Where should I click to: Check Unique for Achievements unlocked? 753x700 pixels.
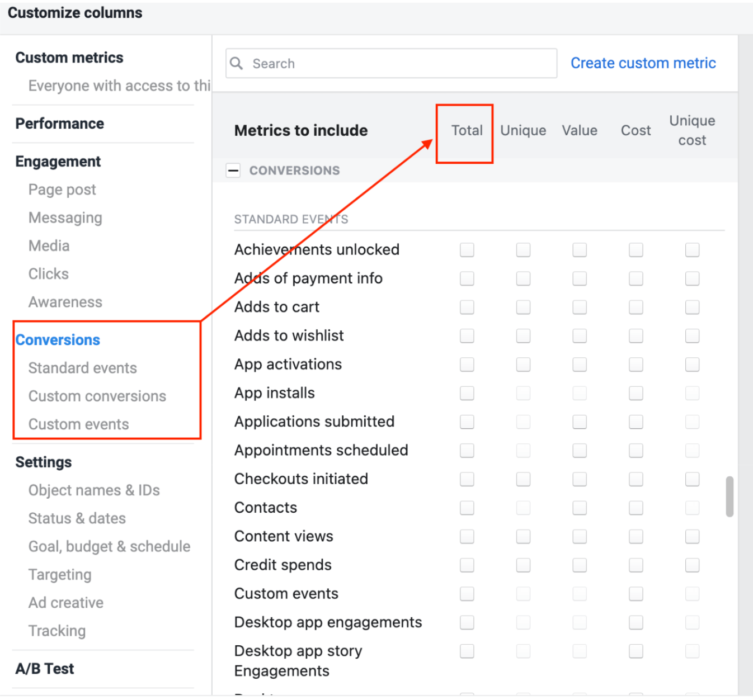click(523, 250)
